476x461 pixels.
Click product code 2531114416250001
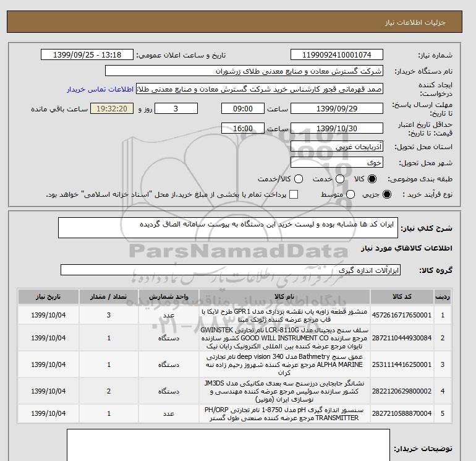pos(402,364)
